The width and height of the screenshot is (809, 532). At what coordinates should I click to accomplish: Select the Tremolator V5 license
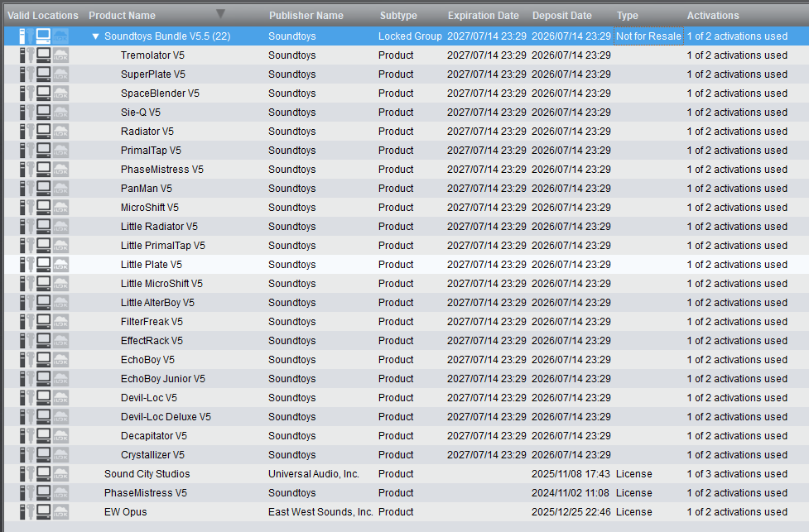[407, 55]
